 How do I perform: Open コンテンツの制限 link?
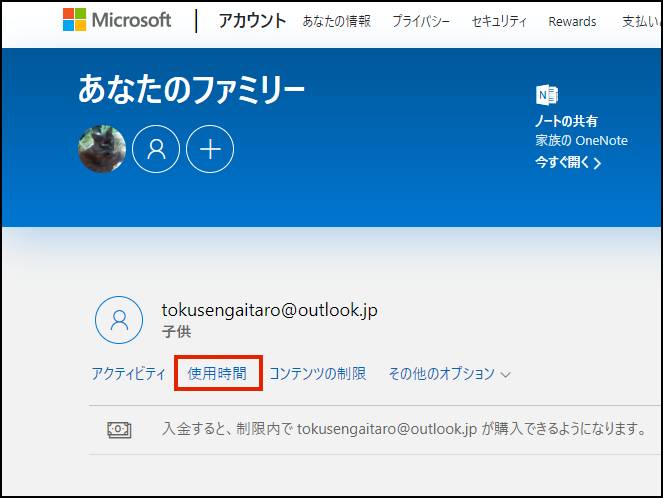[x=318, y=373]
